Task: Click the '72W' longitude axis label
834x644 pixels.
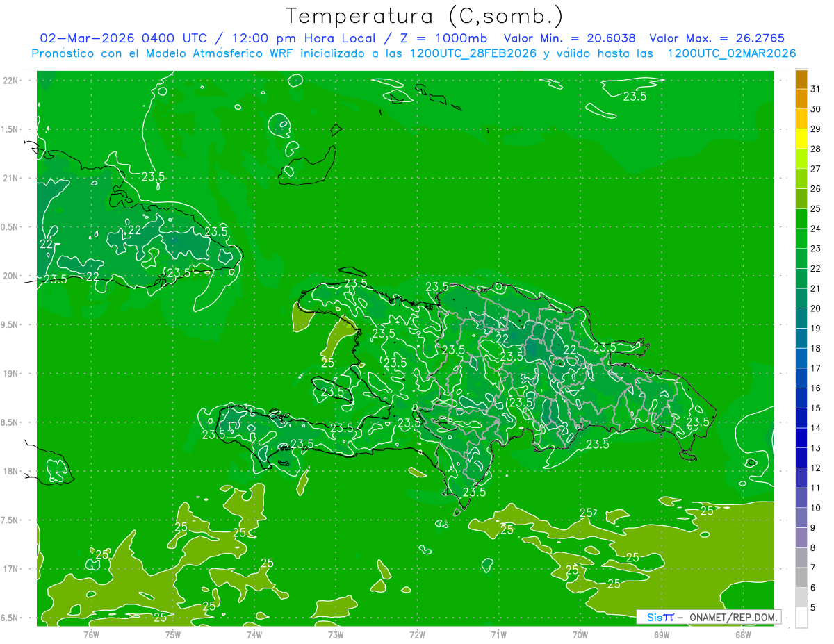Action: pos(417,634)
